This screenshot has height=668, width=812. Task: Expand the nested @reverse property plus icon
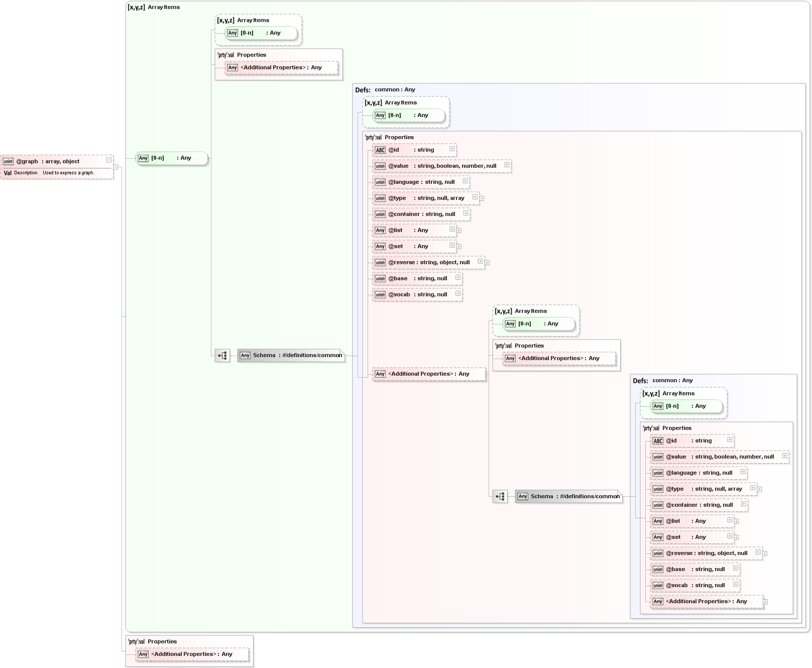pos(757,553)
